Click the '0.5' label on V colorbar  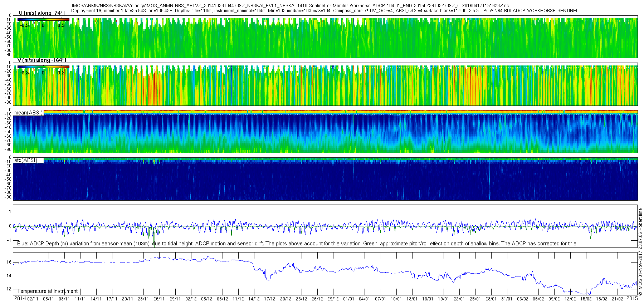[61, 73]
